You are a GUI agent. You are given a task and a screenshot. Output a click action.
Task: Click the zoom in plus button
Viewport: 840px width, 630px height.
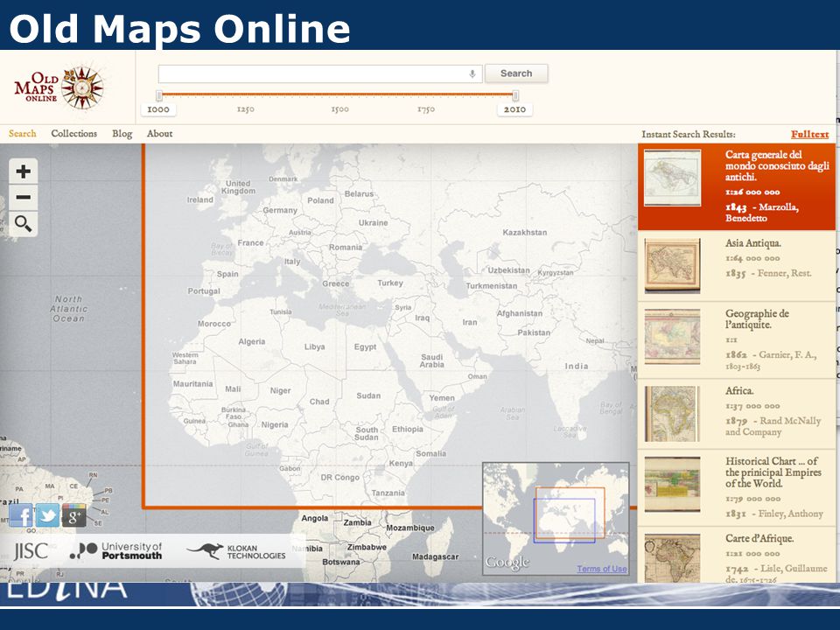pos(23,171)
